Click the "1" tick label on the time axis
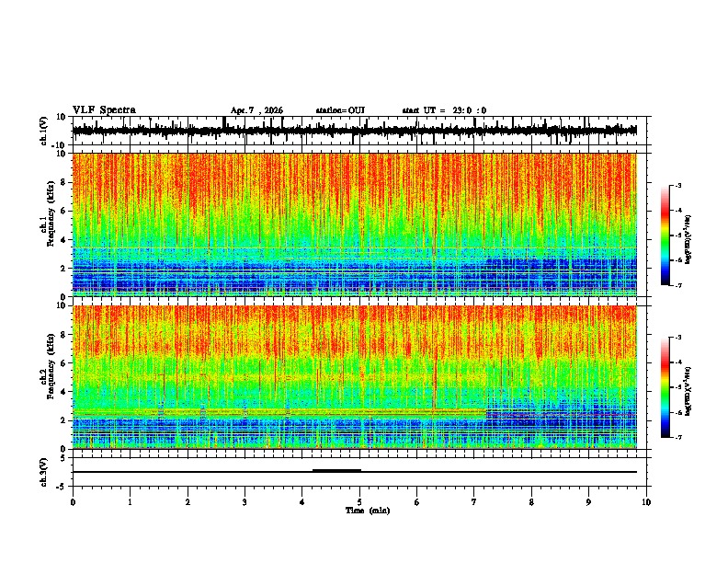The width and height of the screenshot is (728, 563). [130, 502]
